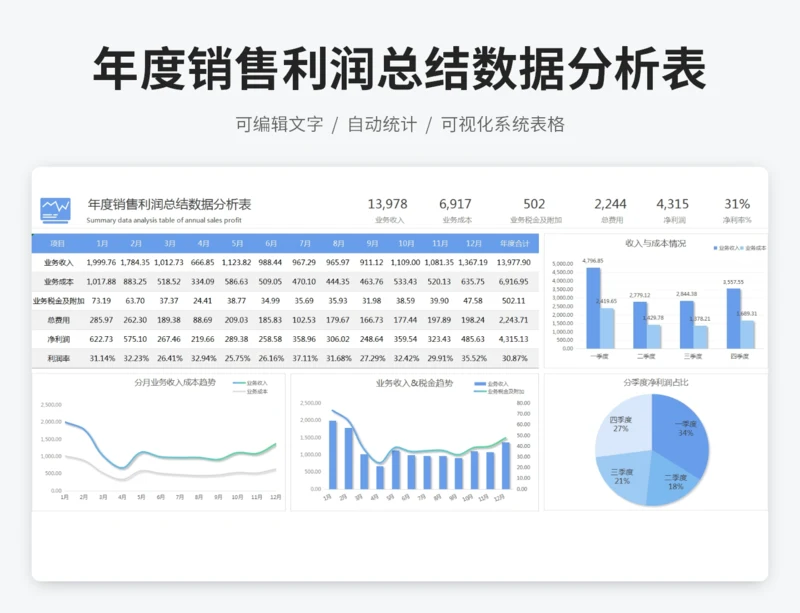Click the subtitle text 可编辑文字

click(279, 124)
